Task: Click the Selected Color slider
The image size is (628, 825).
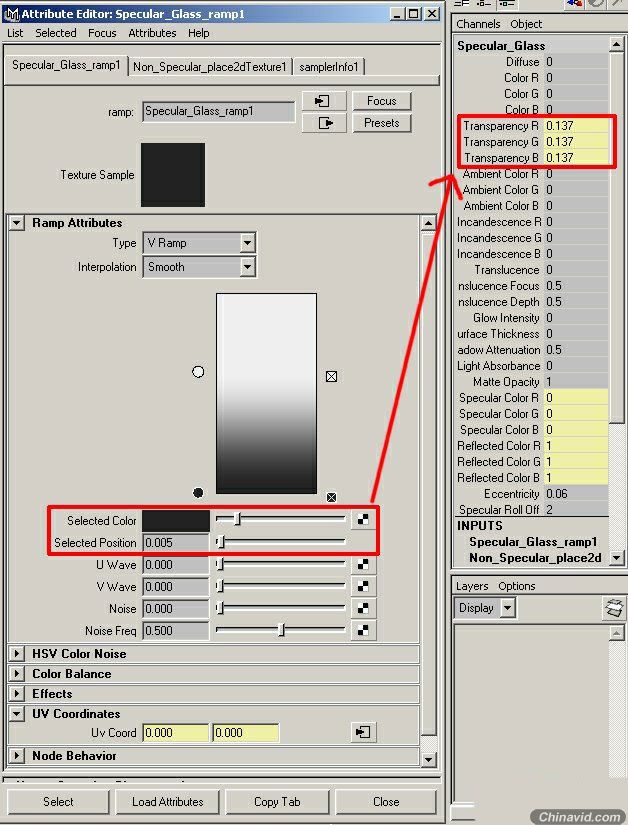Action: (280, 519)
